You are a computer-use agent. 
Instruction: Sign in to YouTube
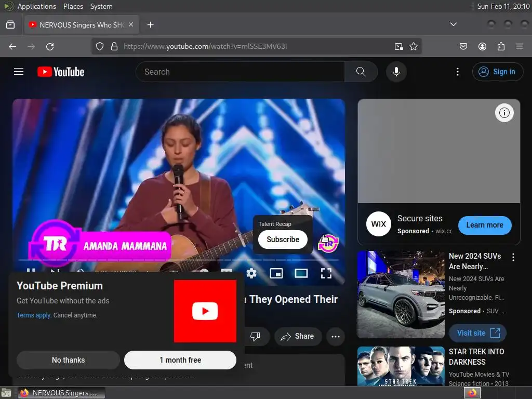coord(497,72)
